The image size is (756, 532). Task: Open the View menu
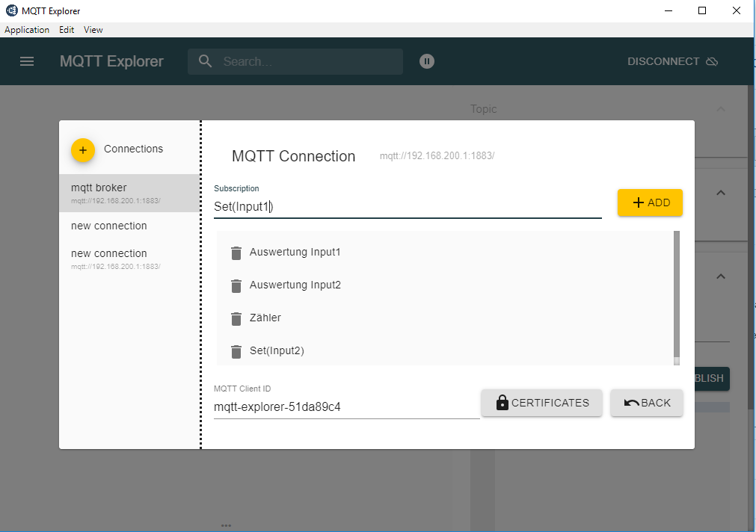pyautogui.click(x=93, y=30)
